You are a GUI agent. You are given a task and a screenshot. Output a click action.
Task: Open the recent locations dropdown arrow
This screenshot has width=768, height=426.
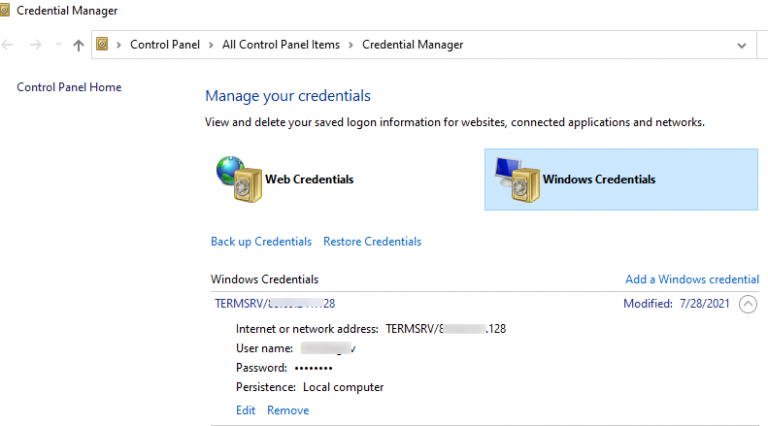[58, 45]
